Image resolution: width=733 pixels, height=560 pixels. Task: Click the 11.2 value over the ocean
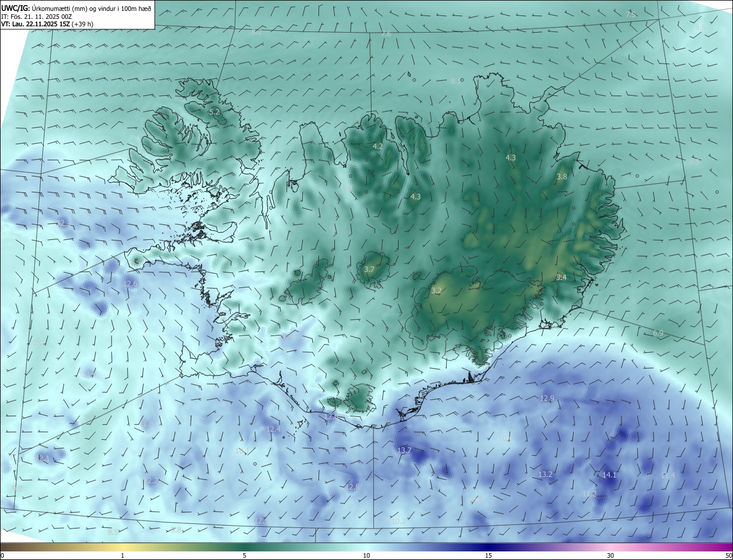tap(589, 494)
